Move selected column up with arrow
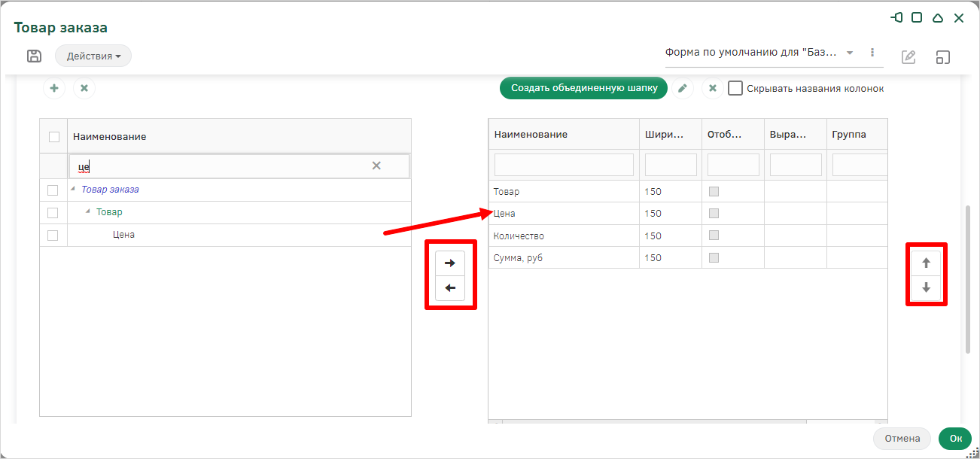Viewport: 980px width, 459px height. [x=927, y=263]
